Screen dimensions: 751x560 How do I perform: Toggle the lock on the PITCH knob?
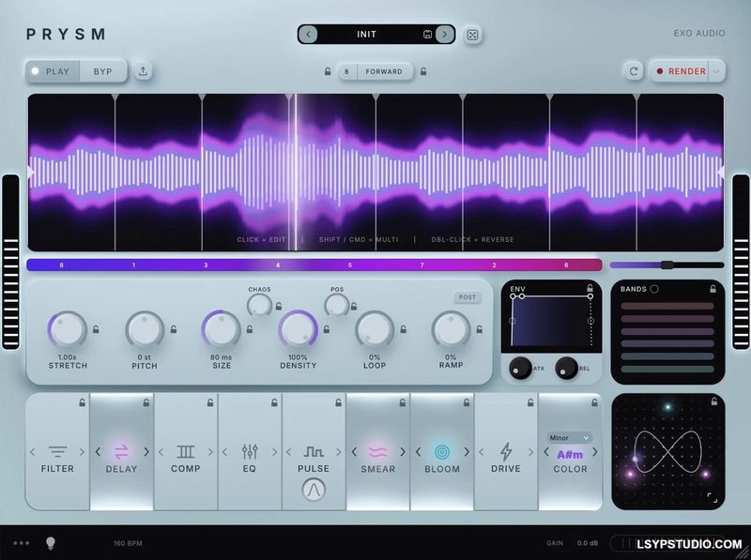(174, 329)
